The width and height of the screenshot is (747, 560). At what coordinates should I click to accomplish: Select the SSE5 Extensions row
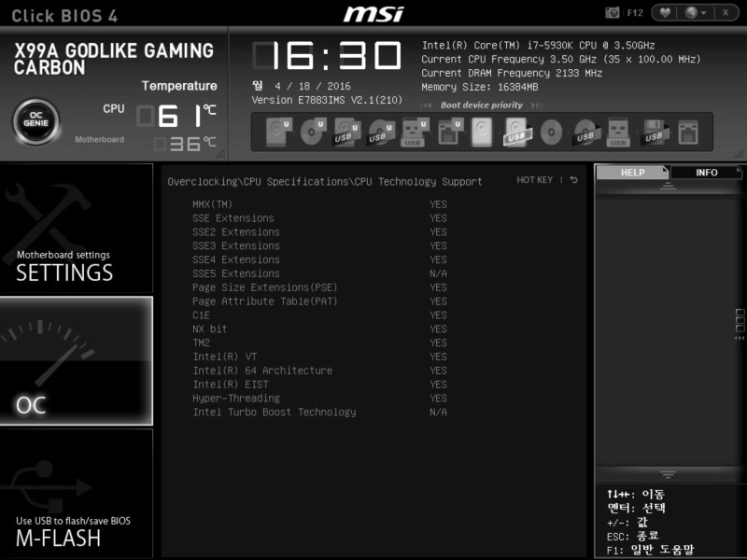coord(319,273)
